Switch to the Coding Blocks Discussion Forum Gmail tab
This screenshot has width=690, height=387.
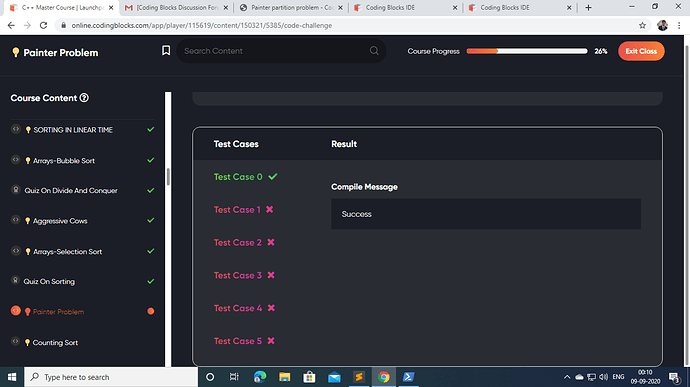click(177, 7)
